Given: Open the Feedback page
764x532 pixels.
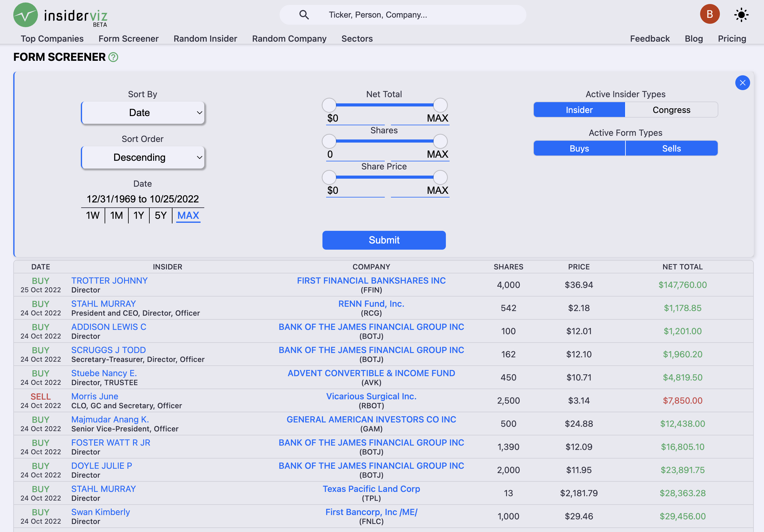Looking at the screenshot, I should [x=650, y=39].
